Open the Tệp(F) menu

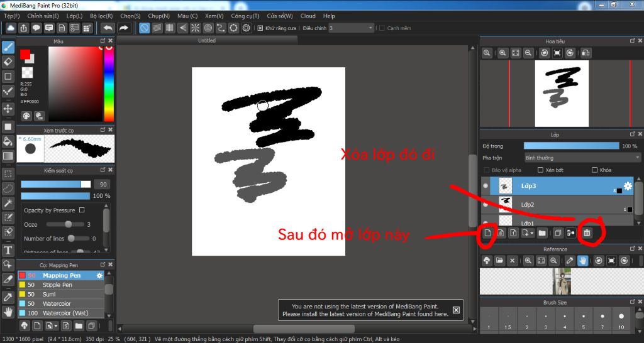point(12,16)
